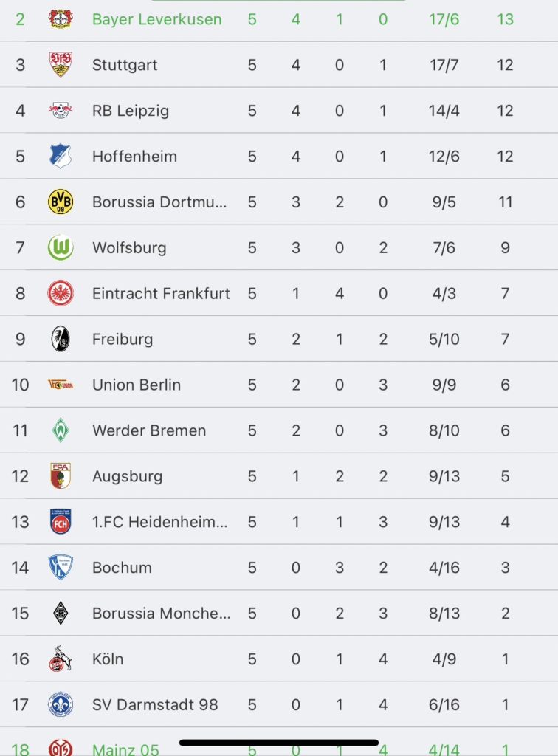Image resolution: width=558 pixels, height=756 pixels.
Task: Tap the Bochum club crest
Action: coord(61,568)
